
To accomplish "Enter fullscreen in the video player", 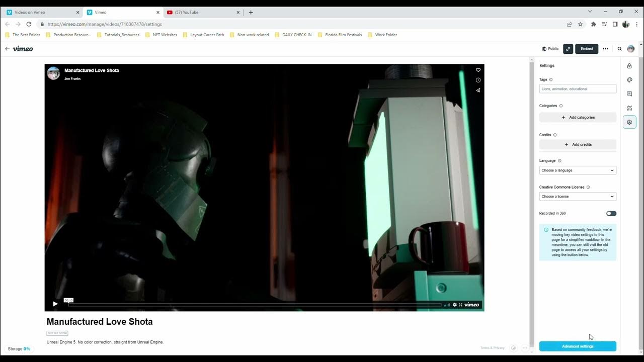I will 460,305.
